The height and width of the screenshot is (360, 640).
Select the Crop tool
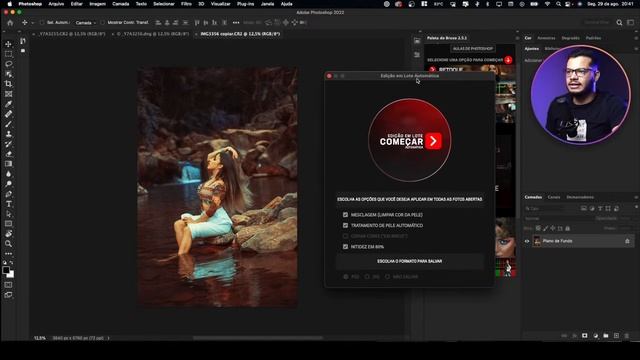pos(8,84)
